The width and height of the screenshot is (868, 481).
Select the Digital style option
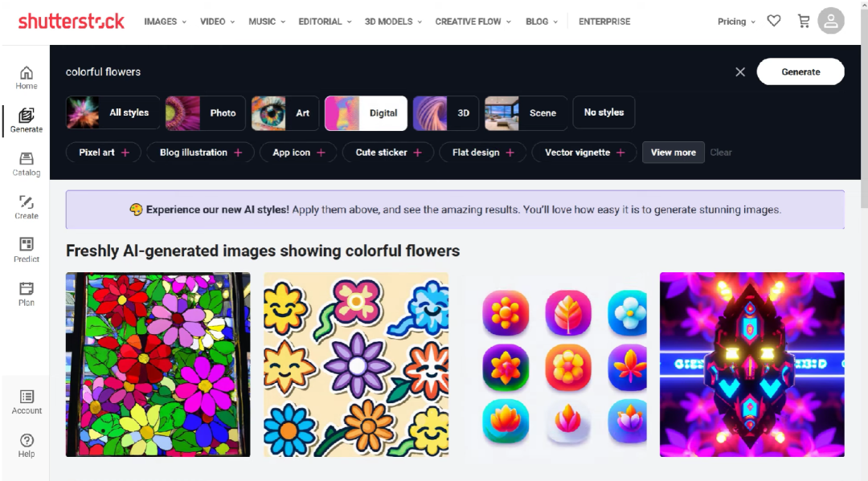(366, 113)
